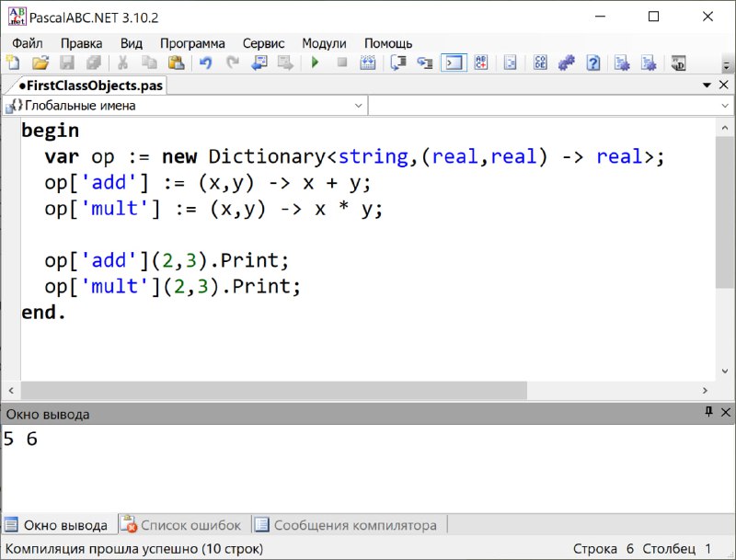Click the Cut scissors icon
The width and height of the screenshot is (736, 560).
[122, 63]
